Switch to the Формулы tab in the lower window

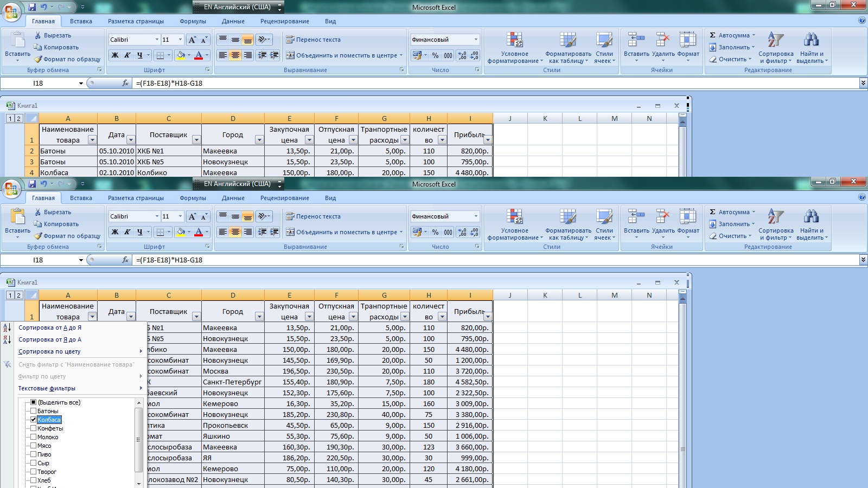pos(193,198)
